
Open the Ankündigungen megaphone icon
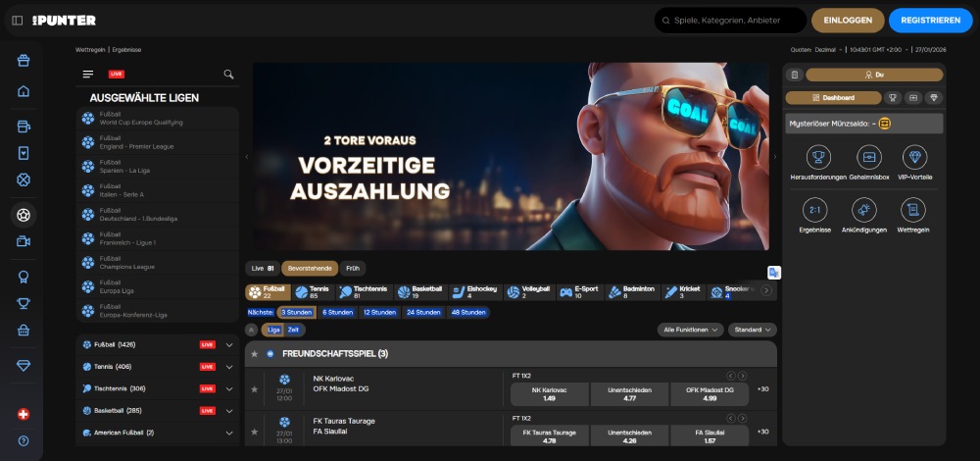864,210
